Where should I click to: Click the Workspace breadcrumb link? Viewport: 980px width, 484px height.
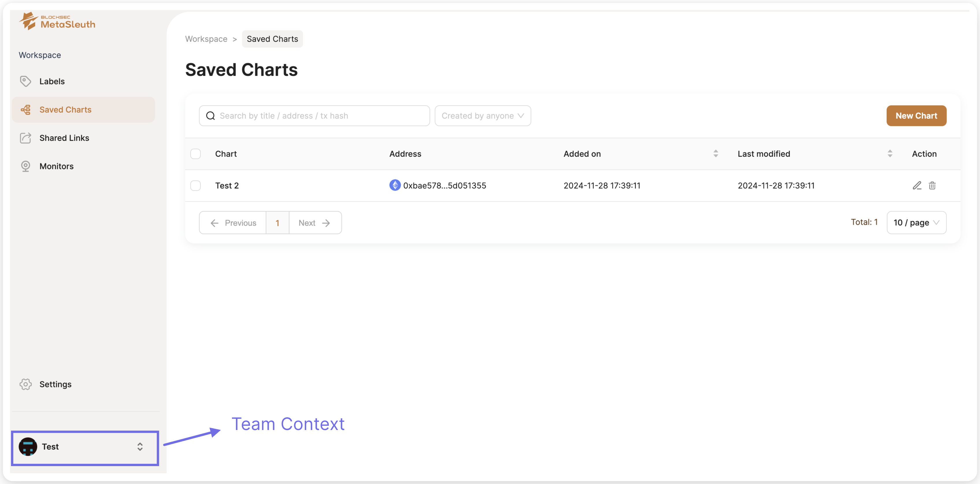206,39
